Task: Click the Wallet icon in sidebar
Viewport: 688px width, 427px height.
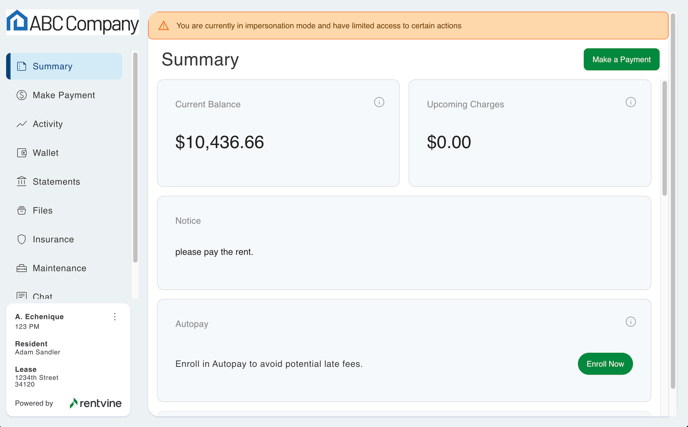Action: tap(22, 153)
